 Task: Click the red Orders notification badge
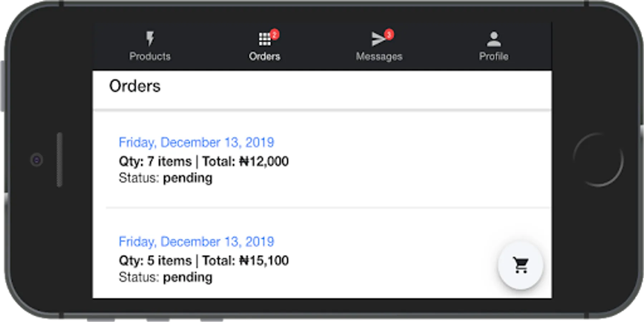point(275,34)
